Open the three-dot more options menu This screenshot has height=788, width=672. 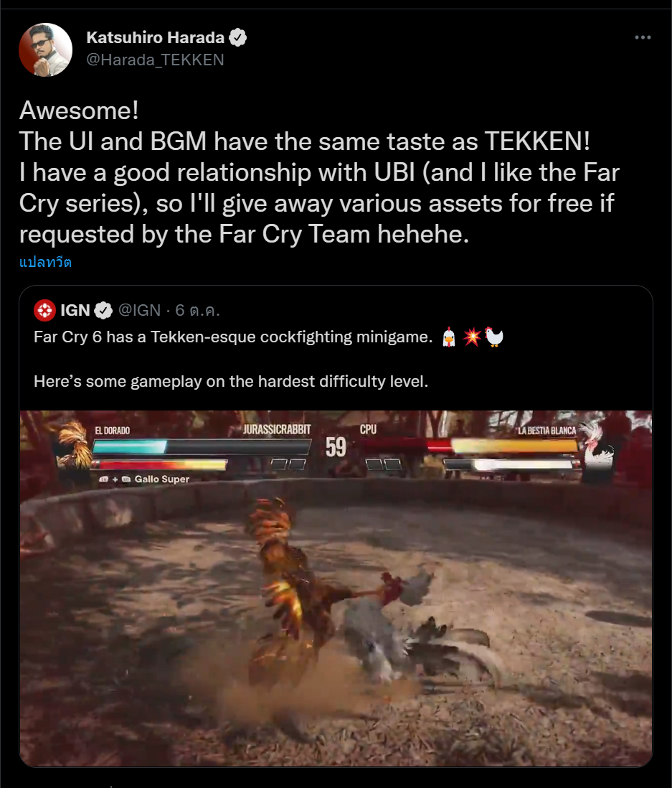[x=643, y=38]
